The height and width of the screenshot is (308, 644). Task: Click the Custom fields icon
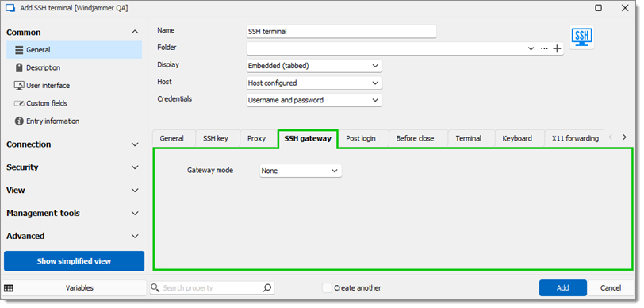[19, 104]
